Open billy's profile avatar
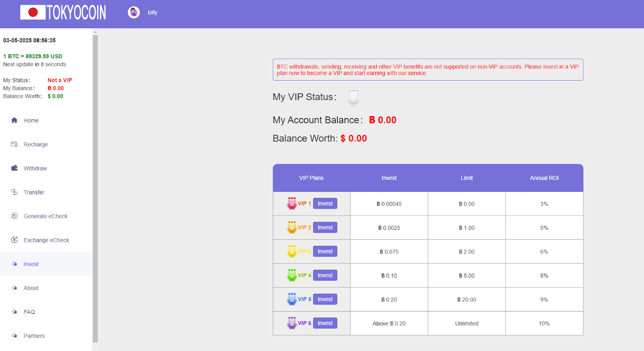This screenshot has width=644, height=351. tap(134, 12)
